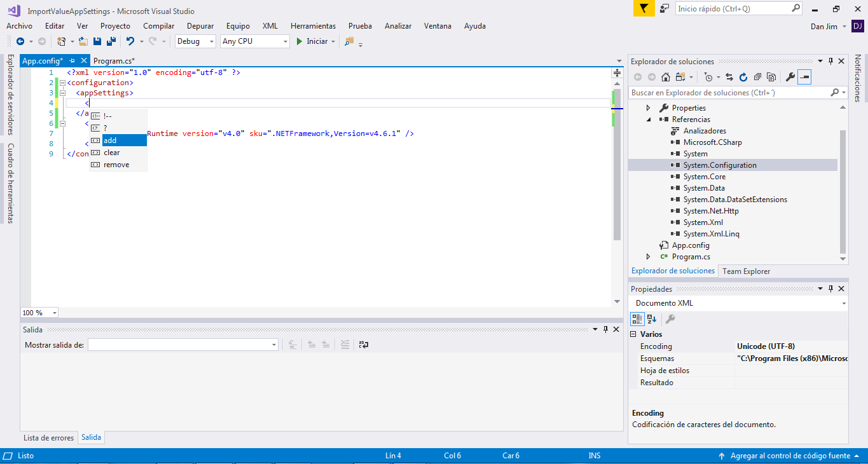Switch to the Program.cs* tab
This screenshot has height=464, width=868.
(x=114, y=61)
